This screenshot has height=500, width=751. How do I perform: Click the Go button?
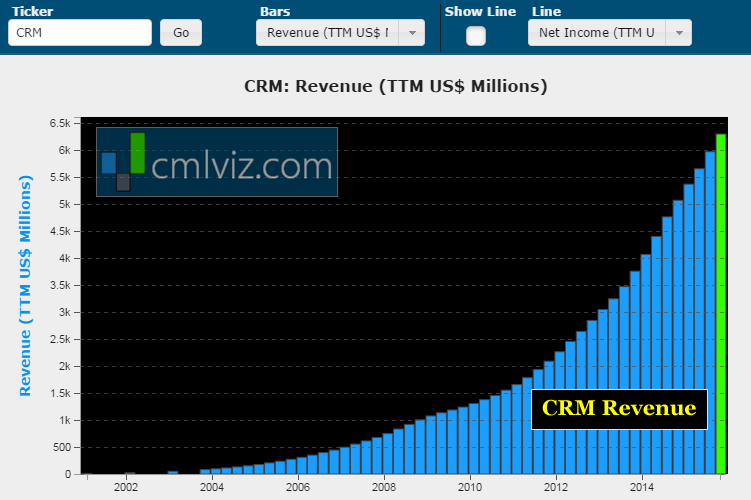[x=181, y=33]
